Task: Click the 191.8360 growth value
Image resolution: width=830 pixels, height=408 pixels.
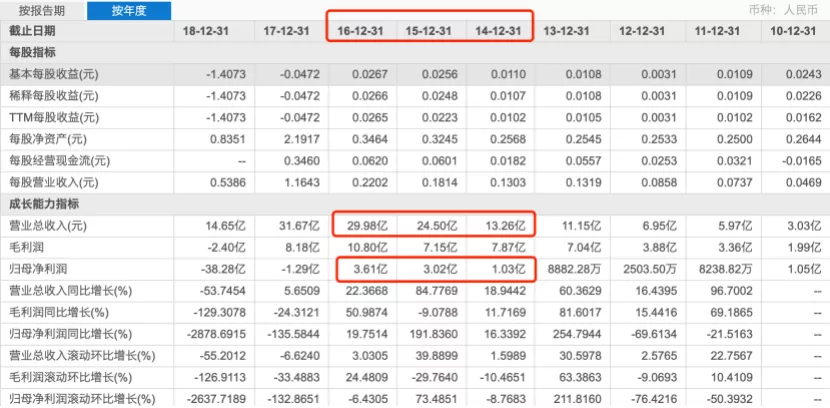Action: click(x=435, y=334)
